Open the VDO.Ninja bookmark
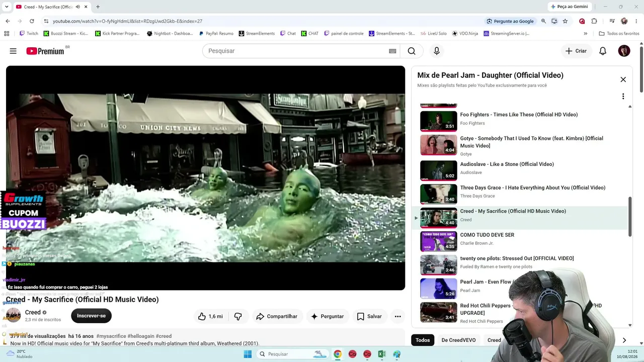This screenshot has height=362, width=644. (465, 34)
